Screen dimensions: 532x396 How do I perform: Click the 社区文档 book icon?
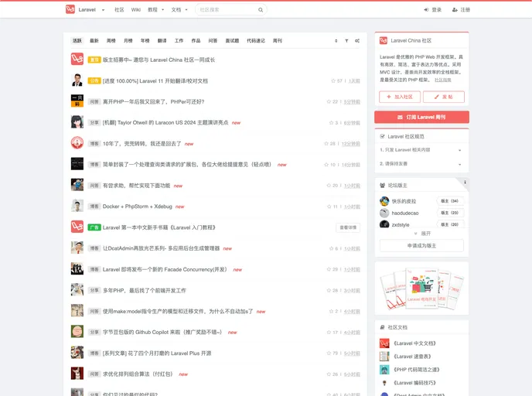tap(382, 327)
